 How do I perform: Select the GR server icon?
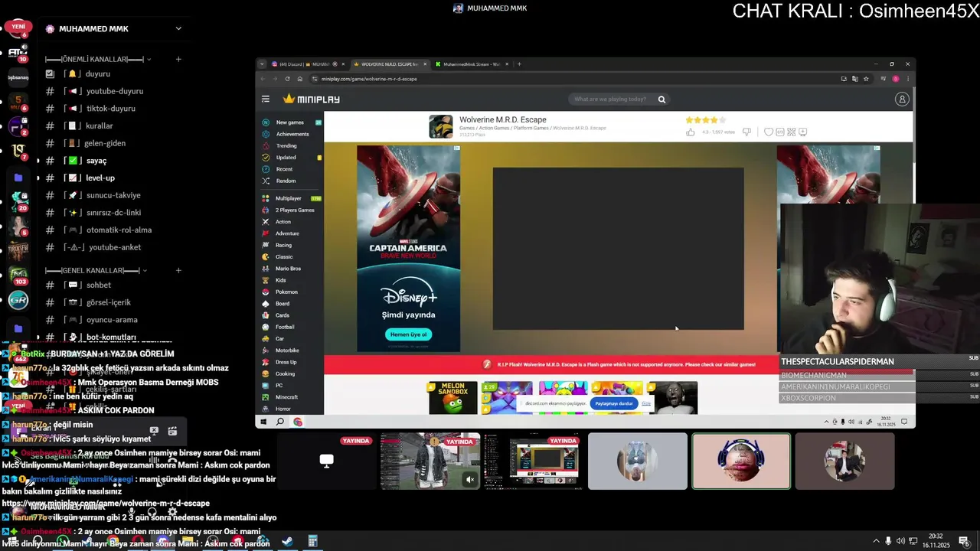(x=18, y=300)
